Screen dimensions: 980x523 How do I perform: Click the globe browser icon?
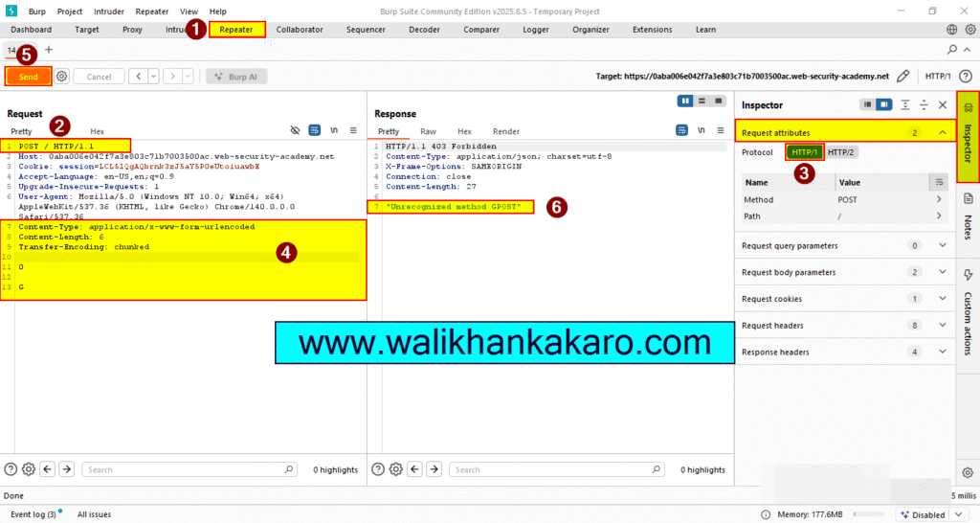point(951,30)
